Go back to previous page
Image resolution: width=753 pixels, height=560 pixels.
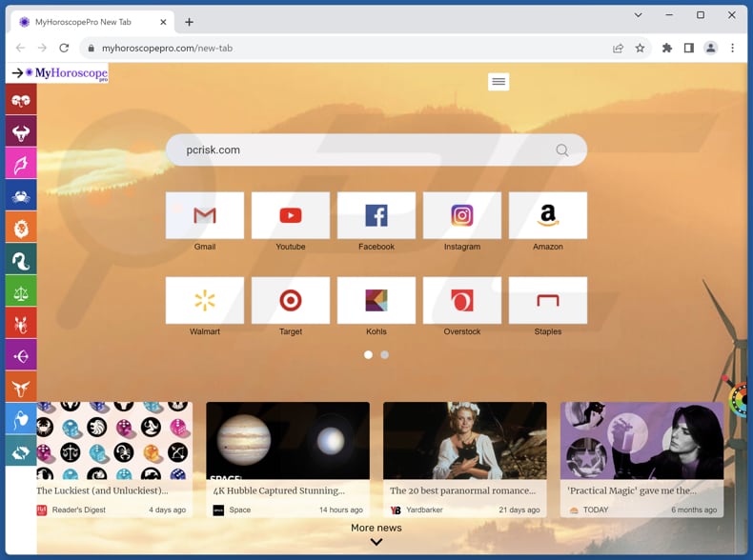20,48
